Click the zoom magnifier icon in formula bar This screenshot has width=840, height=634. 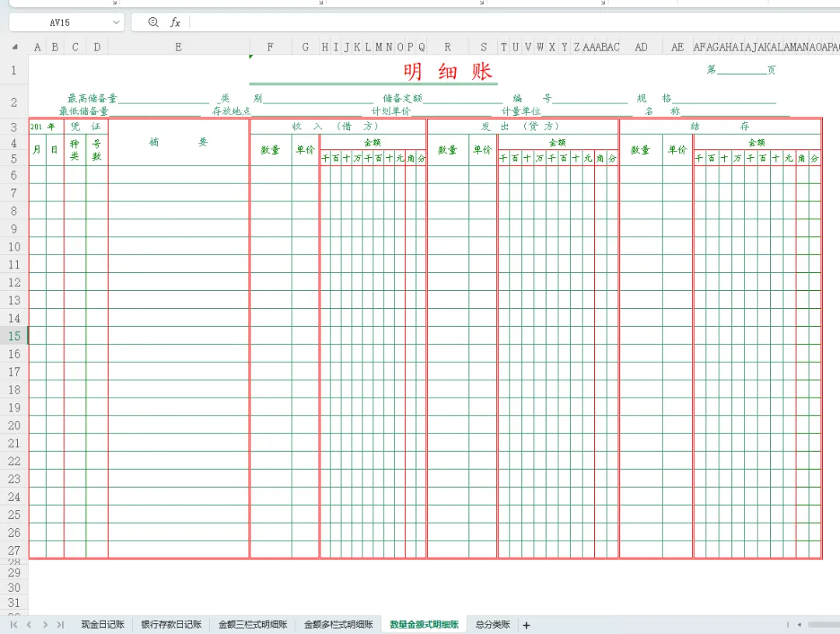(153, 22)
